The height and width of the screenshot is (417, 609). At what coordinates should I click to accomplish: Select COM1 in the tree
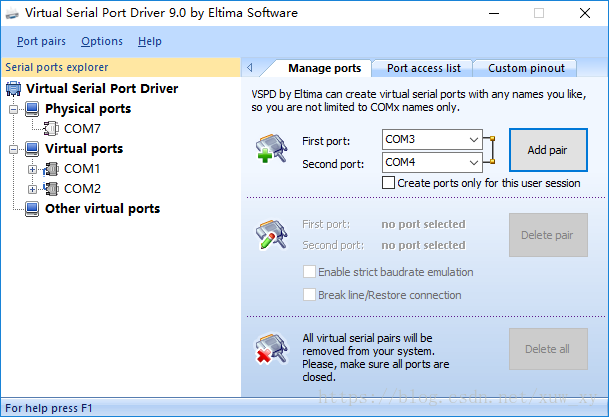(x=82, y=169)
